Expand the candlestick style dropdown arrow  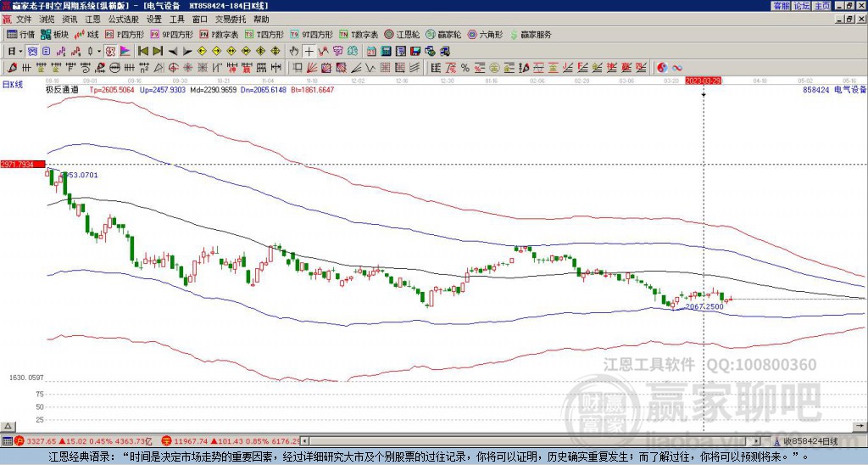click(99, 52)
